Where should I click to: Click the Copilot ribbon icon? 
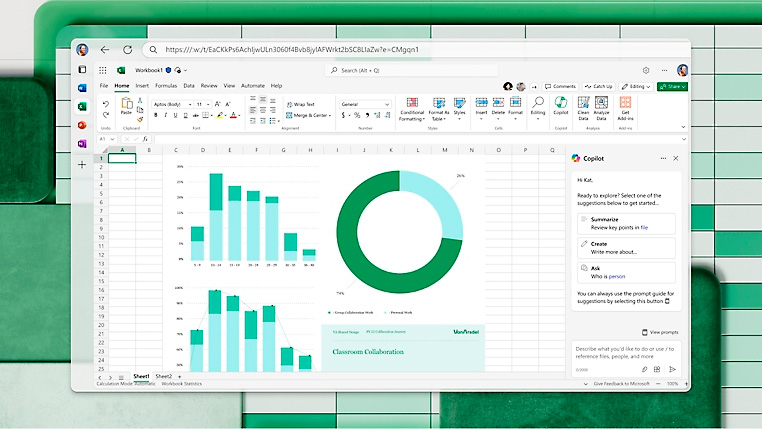[x=561, y=103]
